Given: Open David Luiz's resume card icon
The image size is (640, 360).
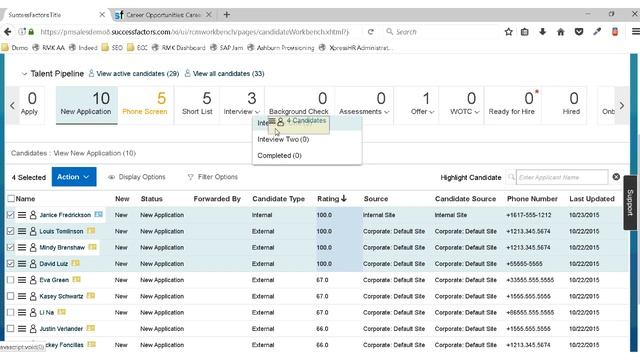Looking at the screenshot, I should [76, 263].
